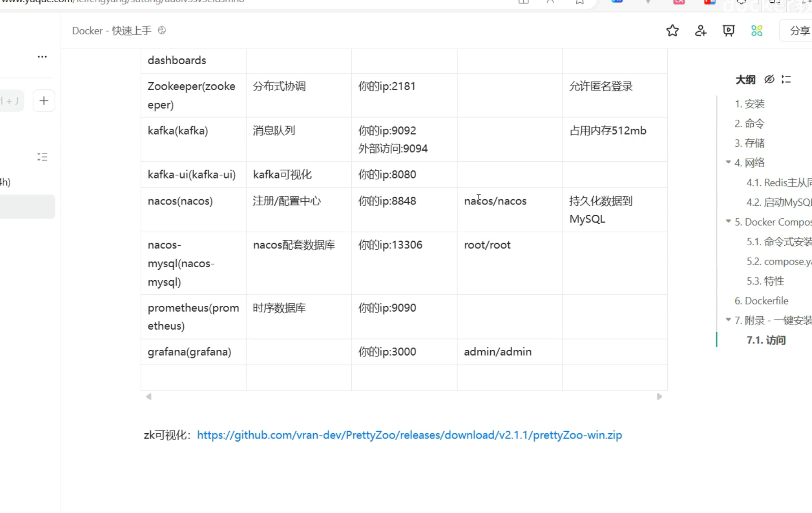Click the 你的ip:8080 address cell
The height and width of the screenshot is (513, 812).
404,174
